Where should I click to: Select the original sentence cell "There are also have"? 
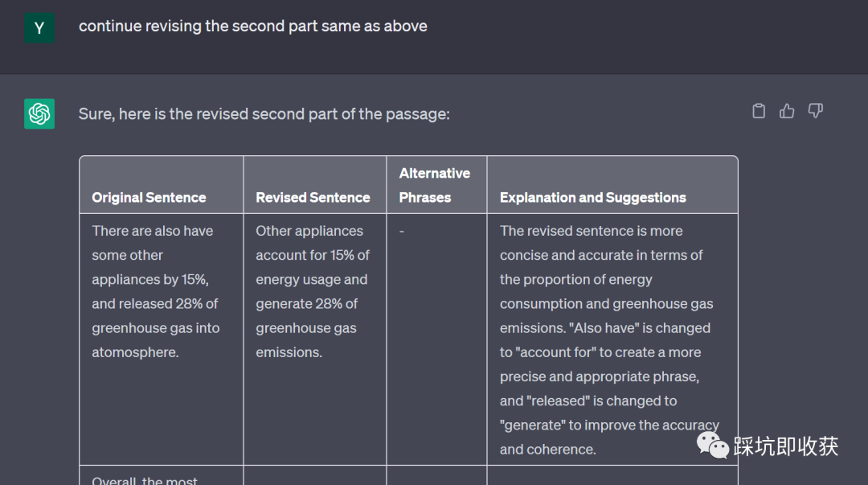153,231
